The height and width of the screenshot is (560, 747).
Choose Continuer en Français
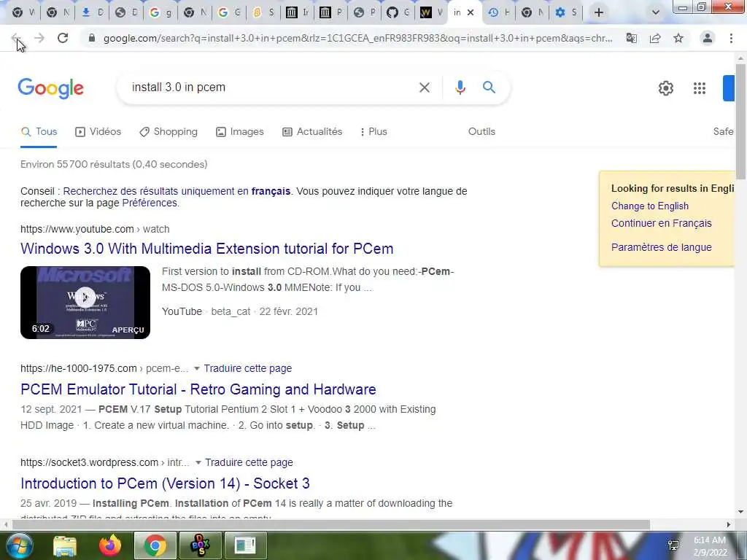pos(661,223)
